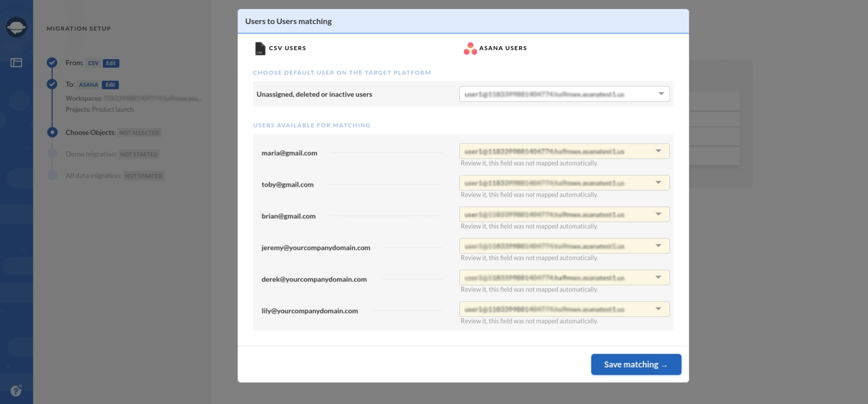Click the Projects: Product launch text
Screen dimensions: 868x404
point(100,109)
